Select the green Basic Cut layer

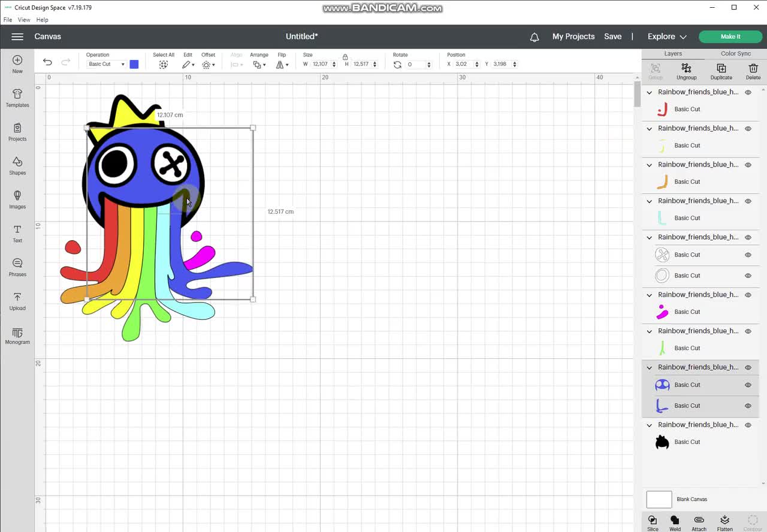point(700,348)
